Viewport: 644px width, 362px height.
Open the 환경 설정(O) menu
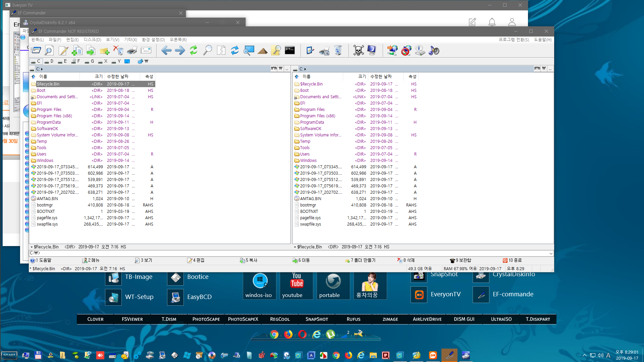point(153,40)
